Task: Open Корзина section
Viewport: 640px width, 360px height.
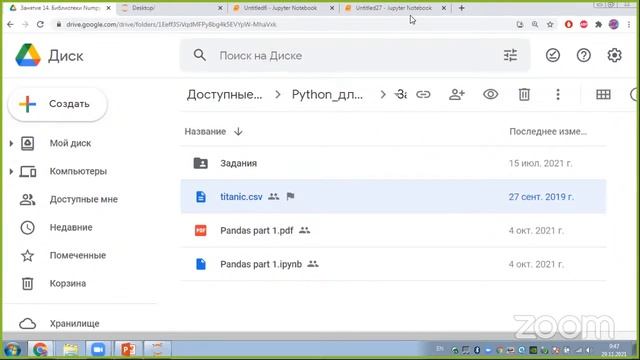Action: (68, 284)
